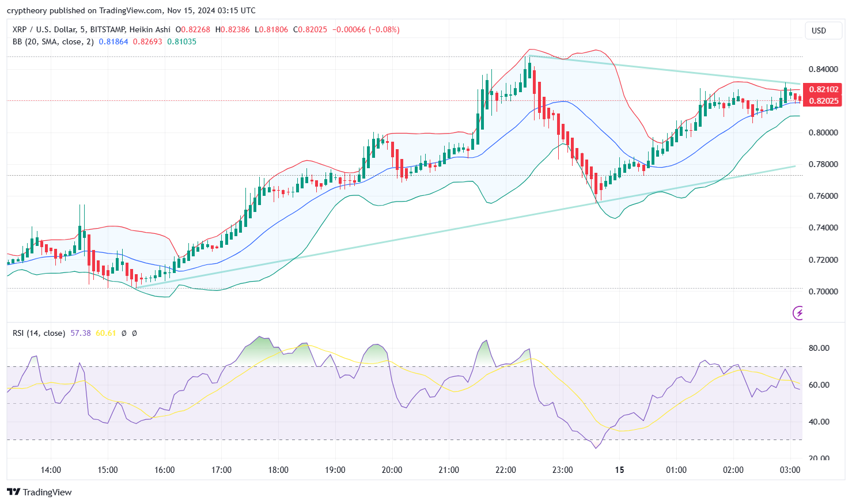Click the 02:00 time axis label
852x504 pixels.
(733, 470)
